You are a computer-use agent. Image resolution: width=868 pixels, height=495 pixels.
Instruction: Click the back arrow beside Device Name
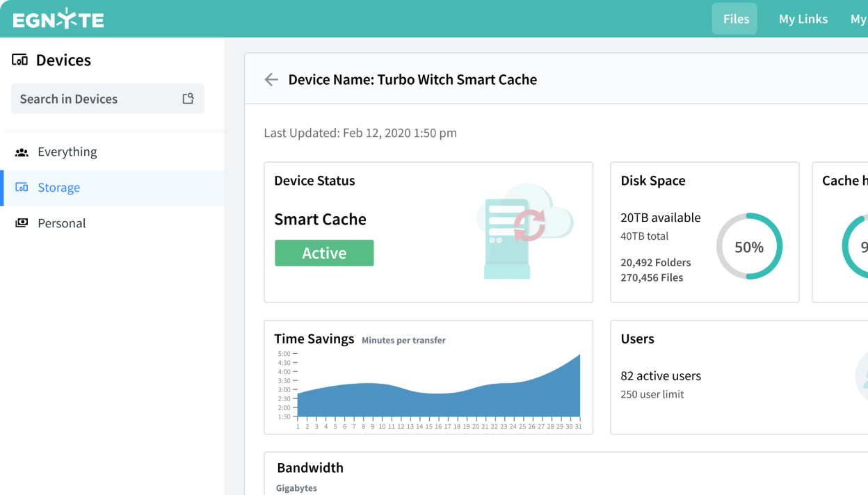click(x=271, y=80)
